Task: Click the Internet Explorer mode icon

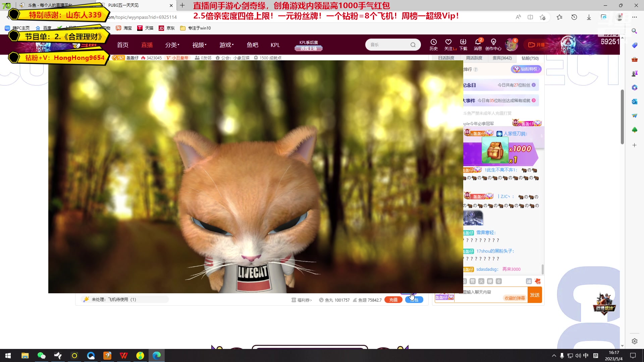Action: (x=604, y=17)
